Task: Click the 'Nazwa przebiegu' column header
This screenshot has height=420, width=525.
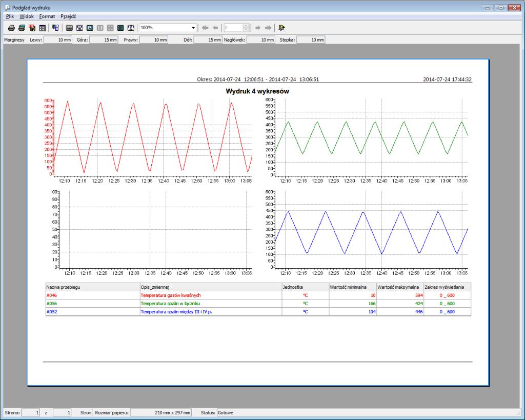Action: [93, 287]
